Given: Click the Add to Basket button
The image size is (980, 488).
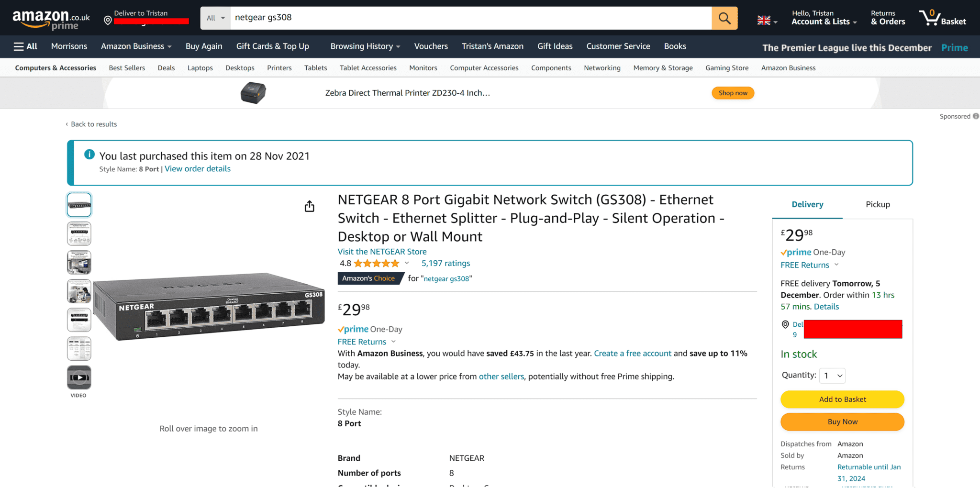Looking at the screenshot, I should (842, 399).
